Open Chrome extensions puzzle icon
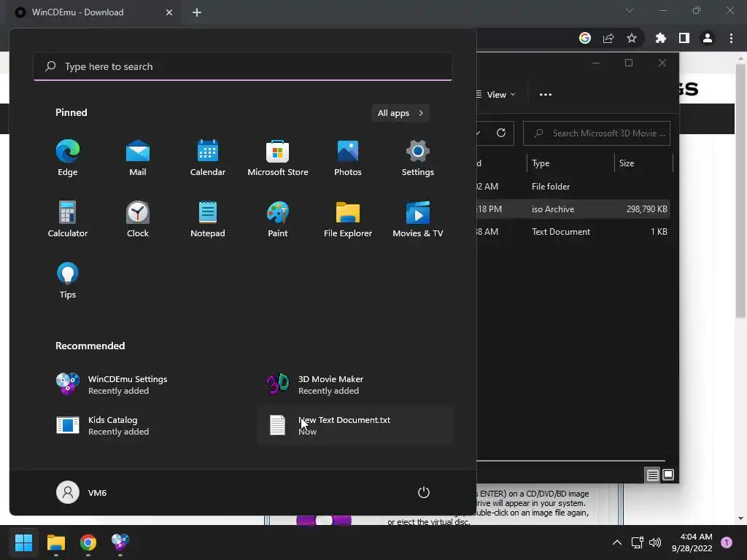Image resolution: width=747 pixels, height=560 pixels. 661,38
